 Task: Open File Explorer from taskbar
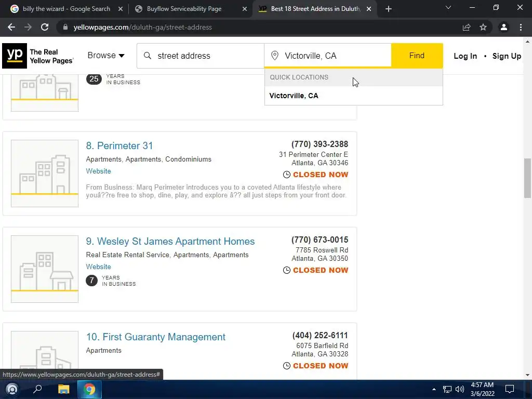point(63,389)
